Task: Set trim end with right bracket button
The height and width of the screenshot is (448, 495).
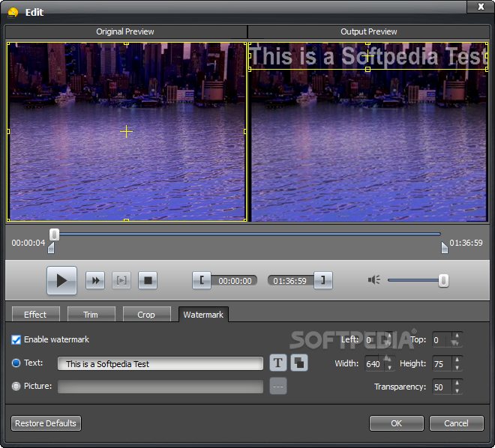Action: click(x=323, y=280)
